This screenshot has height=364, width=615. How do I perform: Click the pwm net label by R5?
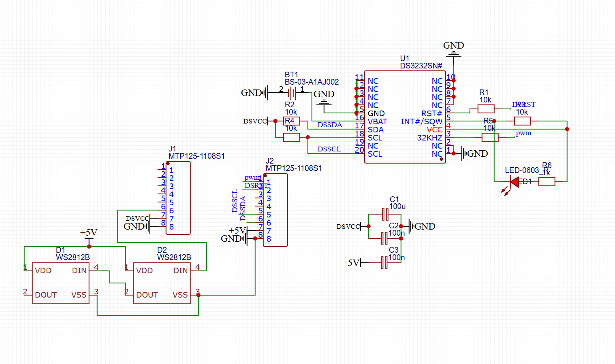523,133
